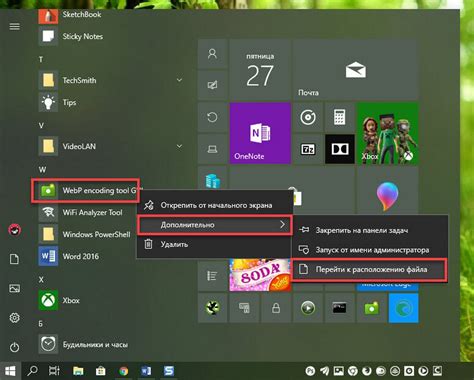Open the Почта mail tile
Viewport: 474px width, 380px height.
coord(355,69)
